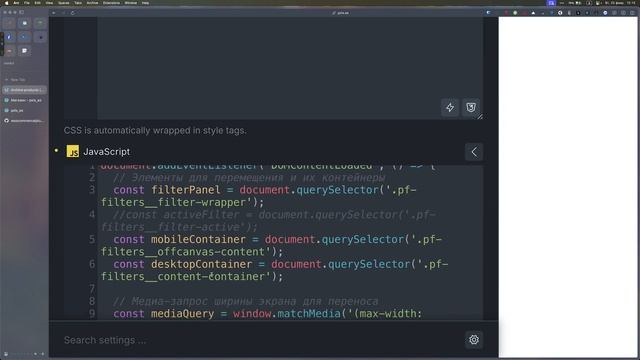Open the File menu
This screenshot has width=640, height=360.
(x=27, y=3)
